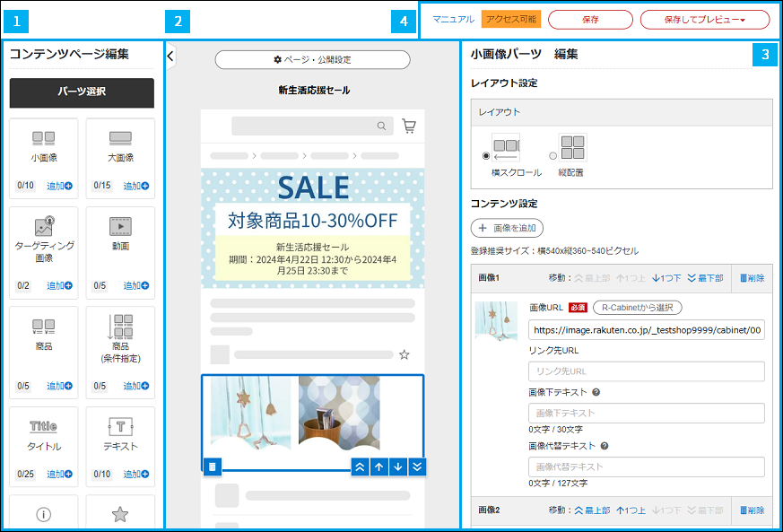Image resolution: width=783 pixels, height=532 pixels.
Task: Open the マニュアル menu item
Action: pos(452,17)
